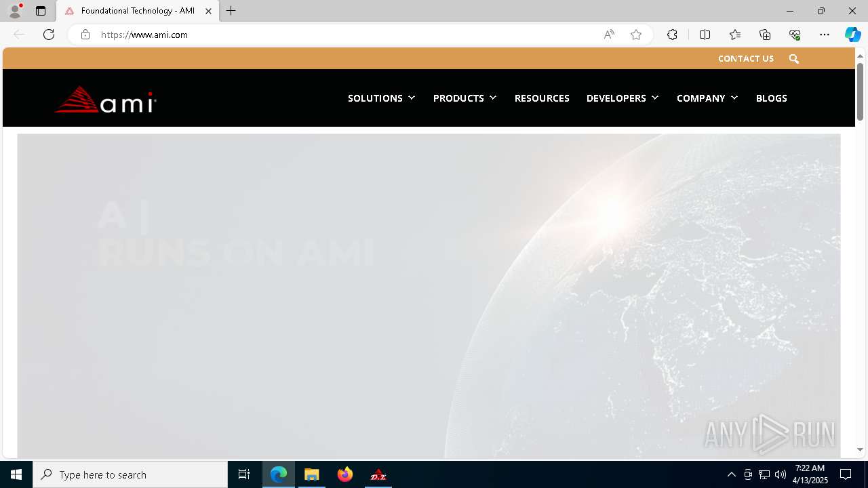The width and height of the screenshot is (868, 488).
Task: Launch Firefox from taskbar
Action: [x=345, y=474]
